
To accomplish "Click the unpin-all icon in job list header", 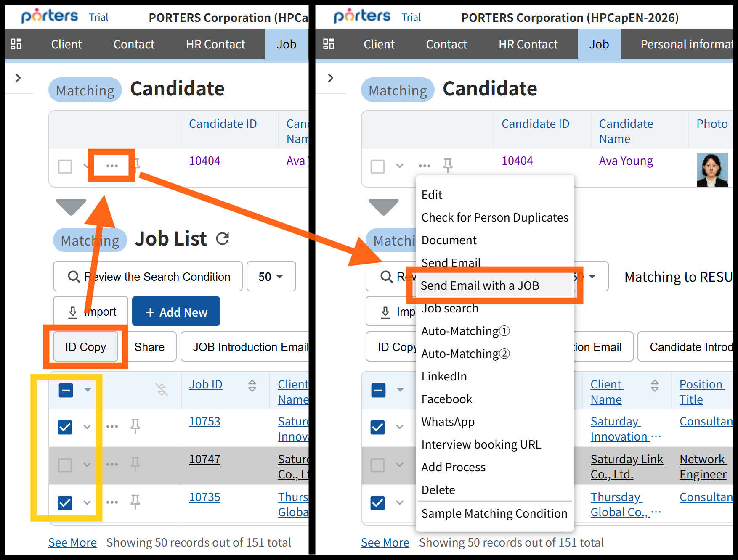I will click(x=162, y=390).
